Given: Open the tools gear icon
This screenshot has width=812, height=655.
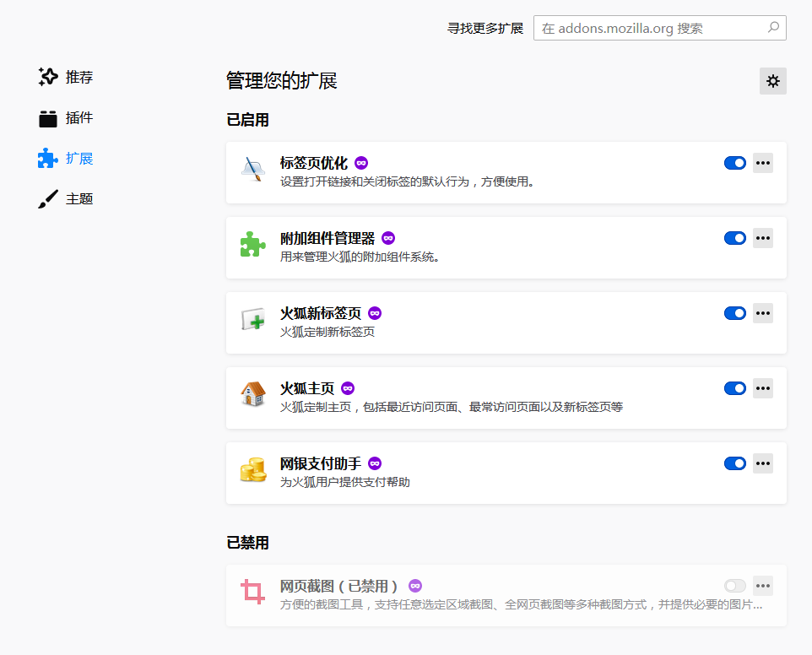Looking at the screenshot, I should click(772, 80).
